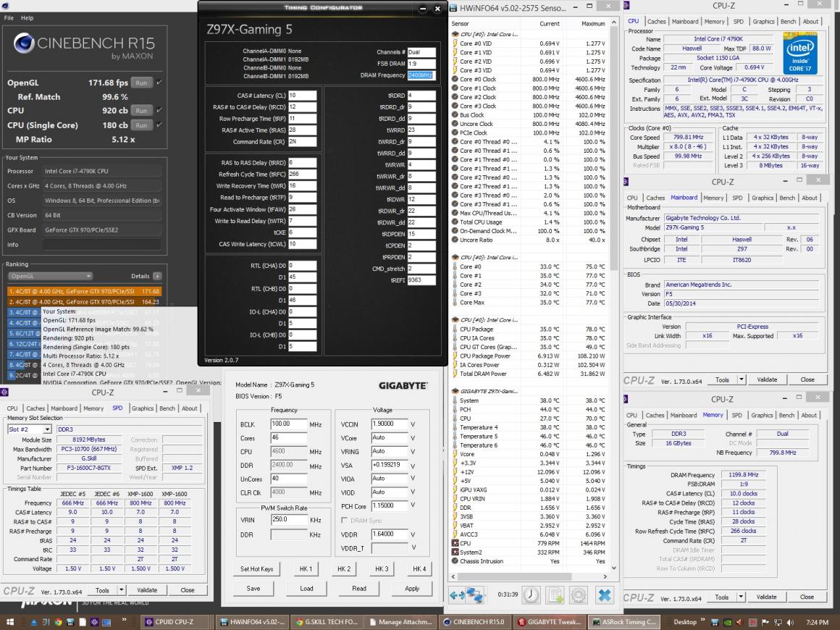Open HWiNFO settings gear icon
The image size is (840, 630).
[x=579, y=595]
